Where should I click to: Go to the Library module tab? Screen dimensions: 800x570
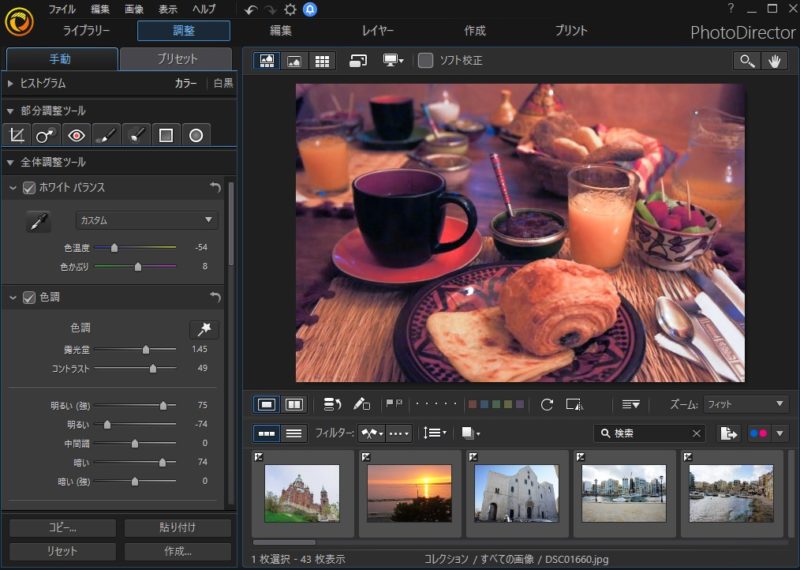click(x=86, y=31)
